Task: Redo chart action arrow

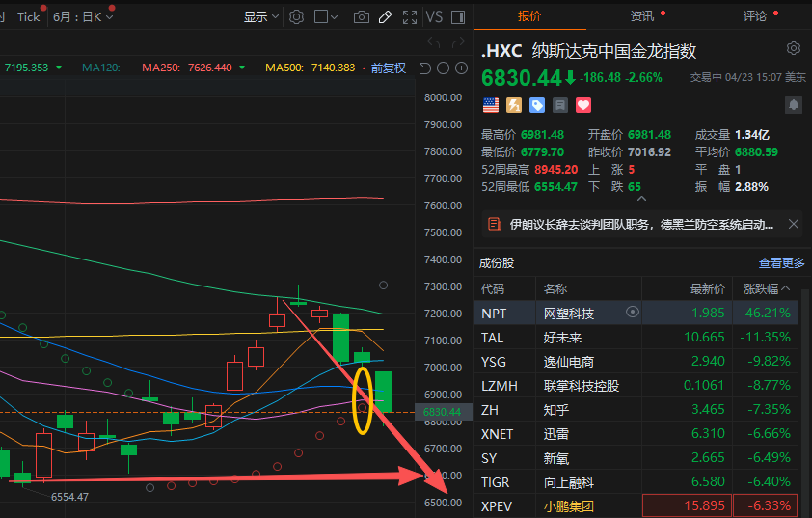Action: coord(459,42)
